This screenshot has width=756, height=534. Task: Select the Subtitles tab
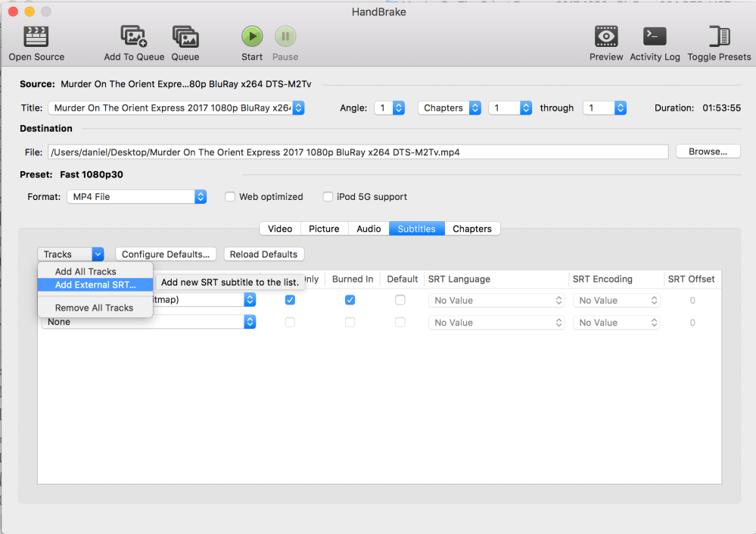[x=416, y=229]
